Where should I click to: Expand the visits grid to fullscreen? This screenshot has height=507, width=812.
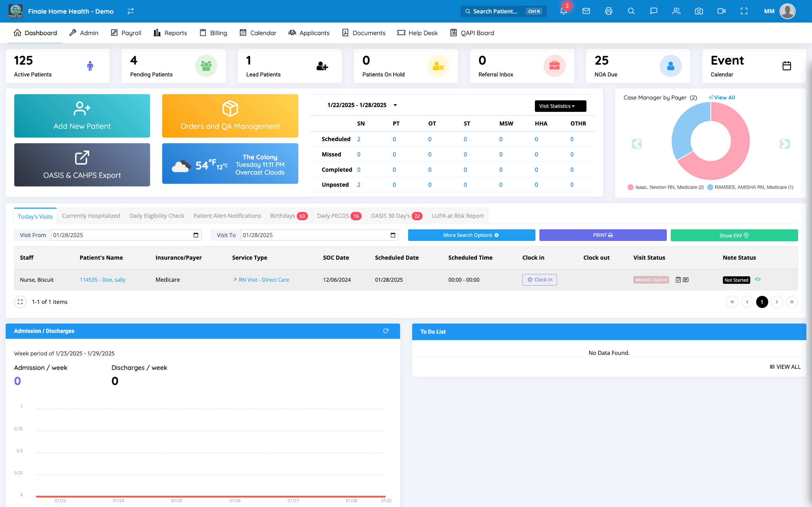coord(20,302)
